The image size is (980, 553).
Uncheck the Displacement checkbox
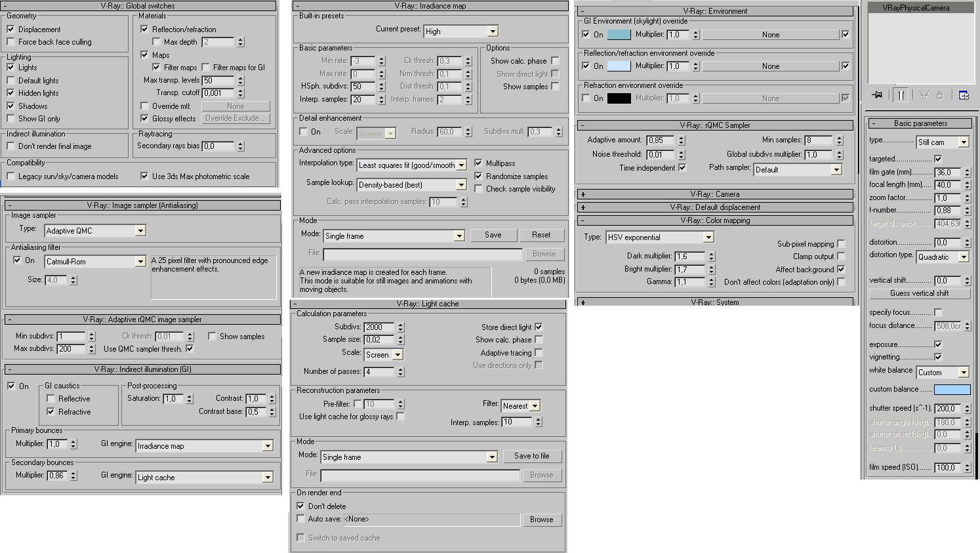pyautogui.click(x=10, y=30)
